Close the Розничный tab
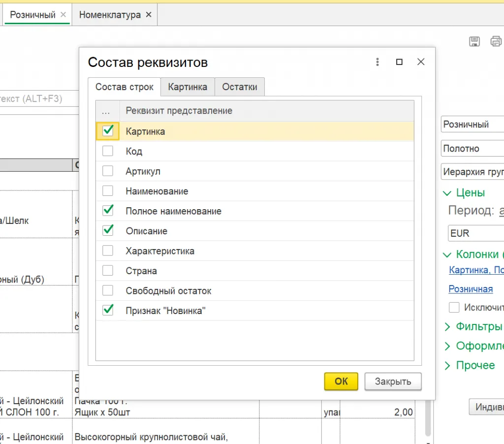 point(63,14)
